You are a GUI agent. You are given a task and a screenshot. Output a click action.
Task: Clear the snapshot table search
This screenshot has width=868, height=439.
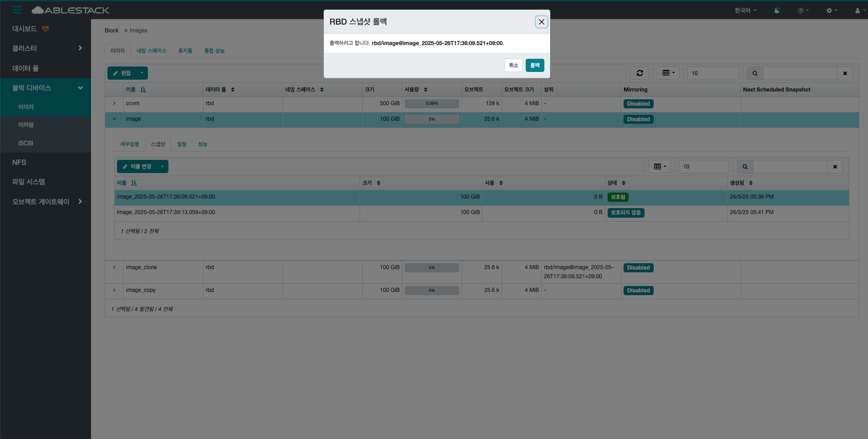pyautogui.click(x=835, y=167)
